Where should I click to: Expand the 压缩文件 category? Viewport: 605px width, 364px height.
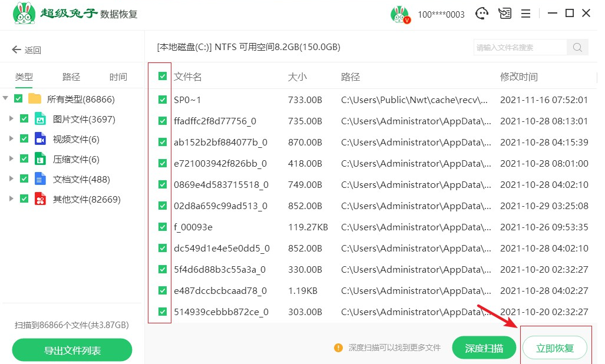pyautogui.click(x=11, y=159)
